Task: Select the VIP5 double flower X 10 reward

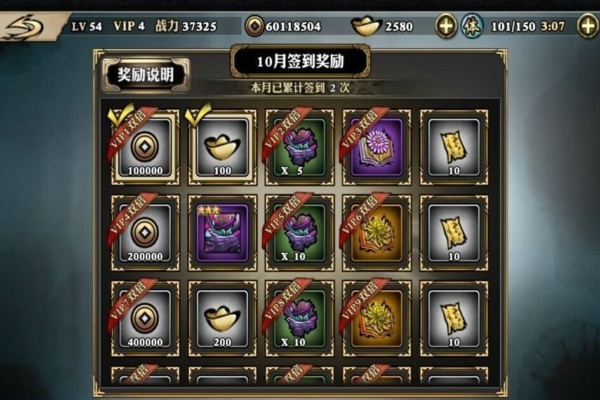Action: pyautogui.click(x=300, y=233)
